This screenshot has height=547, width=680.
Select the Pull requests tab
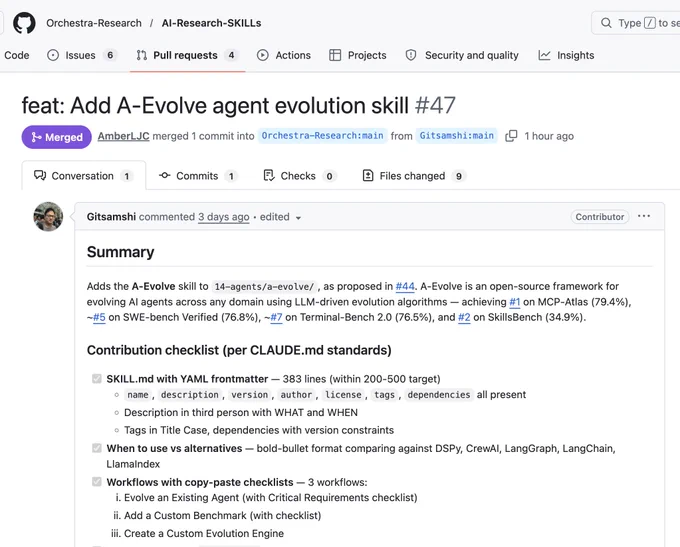(187, 55)
